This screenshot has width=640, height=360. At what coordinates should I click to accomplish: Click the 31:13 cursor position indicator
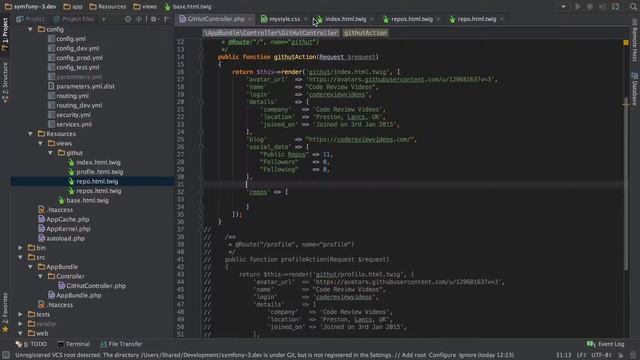(x=564, y=355)
